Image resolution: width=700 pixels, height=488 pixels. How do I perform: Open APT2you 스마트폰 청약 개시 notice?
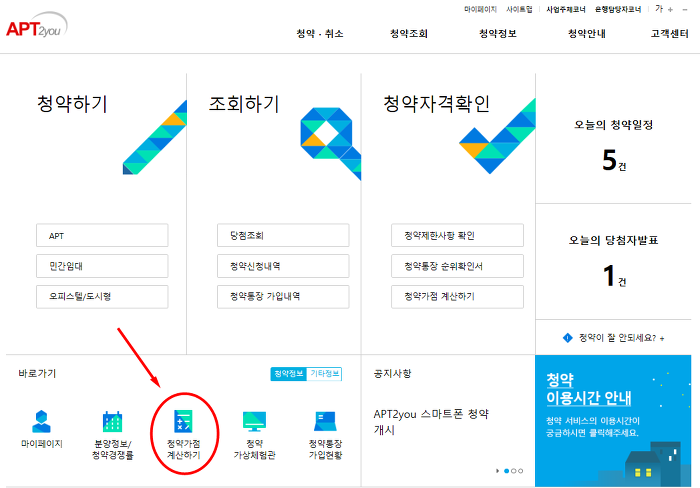pos(431,422)
